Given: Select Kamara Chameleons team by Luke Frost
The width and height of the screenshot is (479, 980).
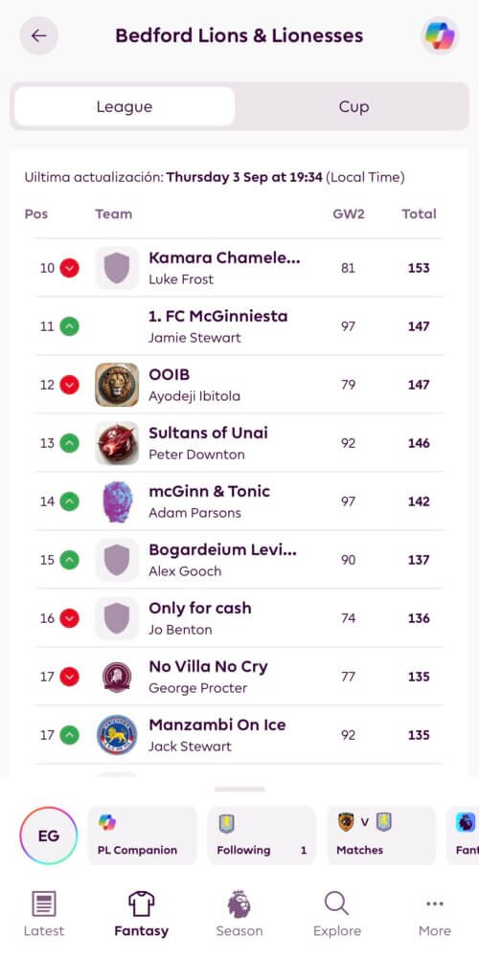Looking at the screenshot, I should coord(239,268).
